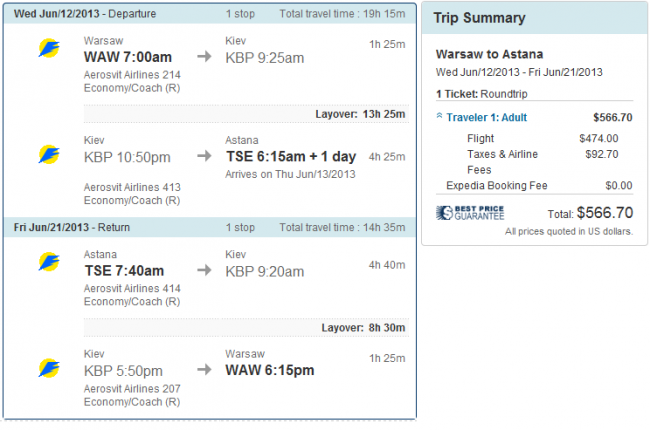Click arrow between KBP 5:50pm and WAW 6:15pm

point(204,369)
